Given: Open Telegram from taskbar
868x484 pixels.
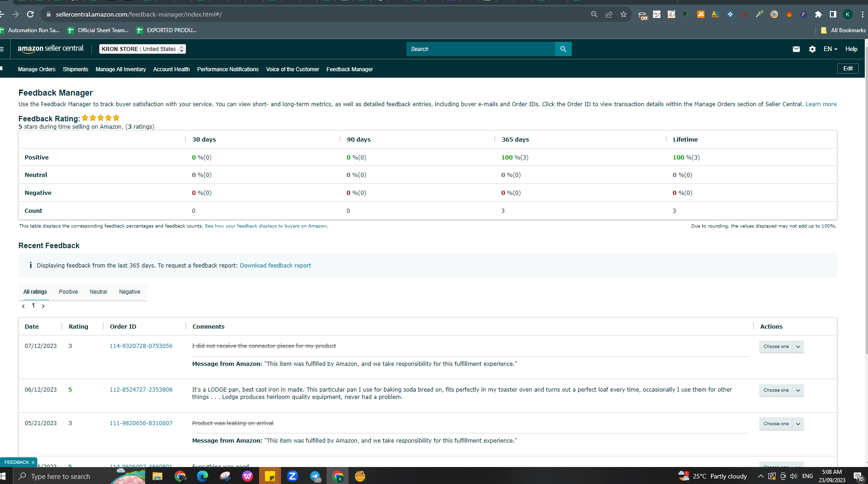Looking at the screenshot, I should click(315, 476).
